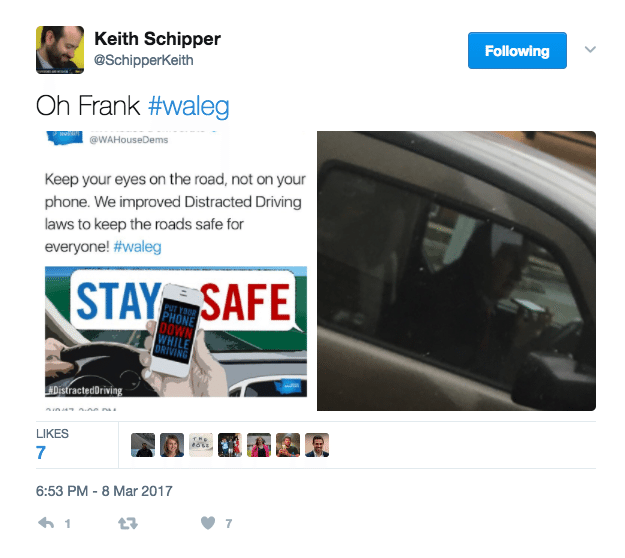View the first liker's avatar

143,445
